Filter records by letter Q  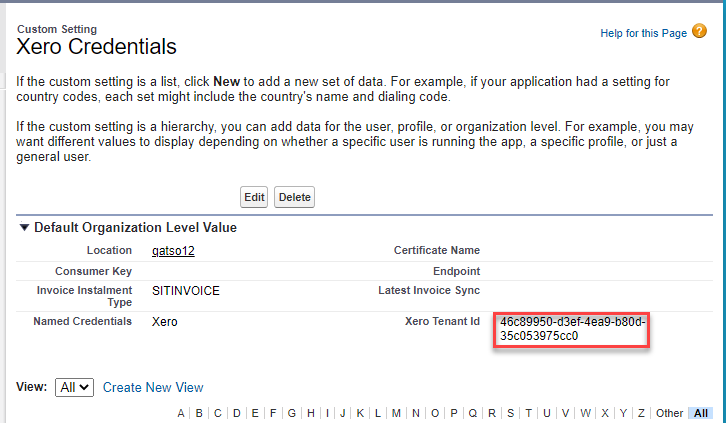coord(473,413)
